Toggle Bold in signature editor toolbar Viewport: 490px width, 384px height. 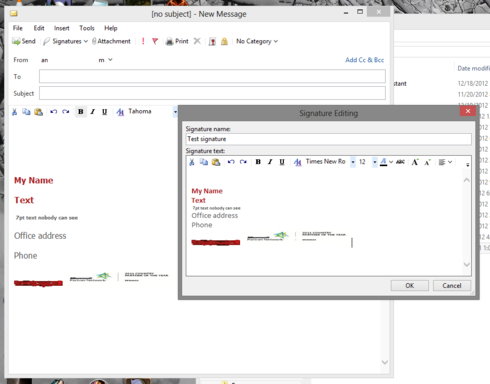tap(258, 162)
